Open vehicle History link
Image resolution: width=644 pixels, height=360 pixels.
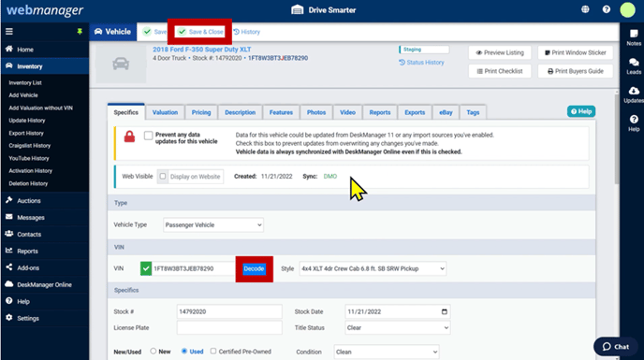pos(247,32)
